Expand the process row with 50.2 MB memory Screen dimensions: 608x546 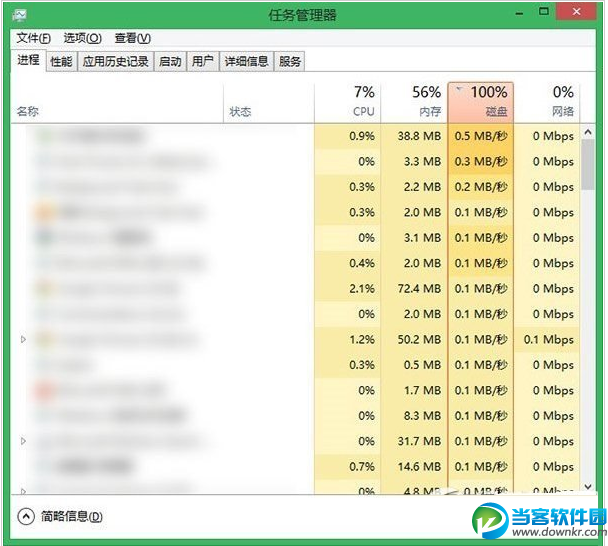pos(23,339)
